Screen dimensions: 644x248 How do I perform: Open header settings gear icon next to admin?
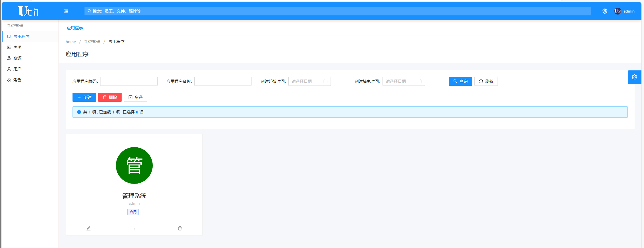[605, 11]
